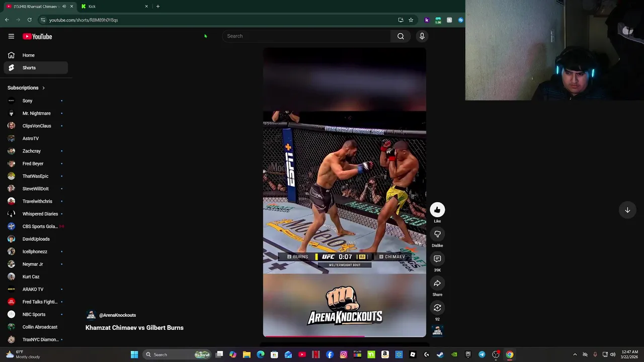644x362 pixels.
Task: Mute the tab via speaker icon
Action: coord(64,7)
